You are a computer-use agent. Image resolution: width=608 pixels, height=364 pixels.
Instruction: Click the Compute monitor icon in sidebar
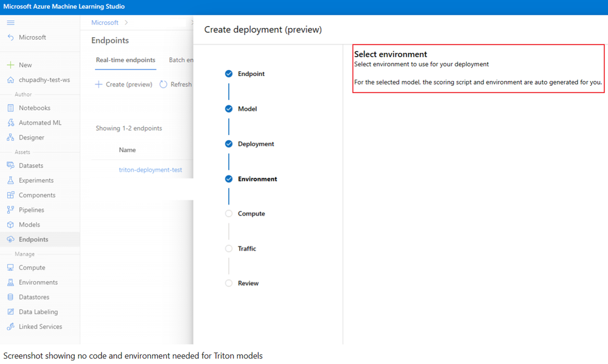(10, 267)
